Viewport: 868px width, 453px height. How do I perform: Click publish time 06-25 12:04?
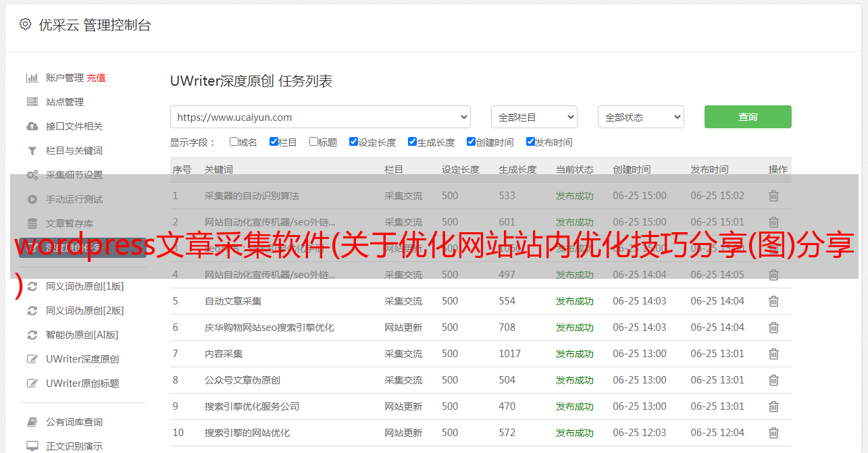[x=717, y=433]
